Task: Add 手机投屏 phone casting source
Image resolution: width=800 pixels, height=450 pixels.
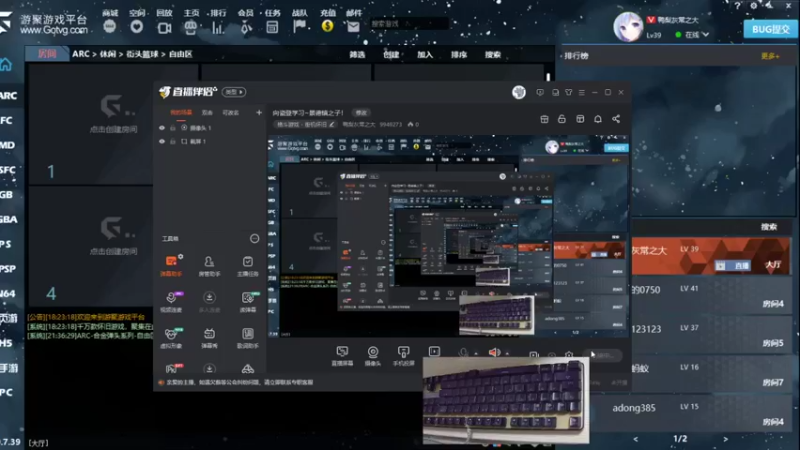Action: (404, 356)
